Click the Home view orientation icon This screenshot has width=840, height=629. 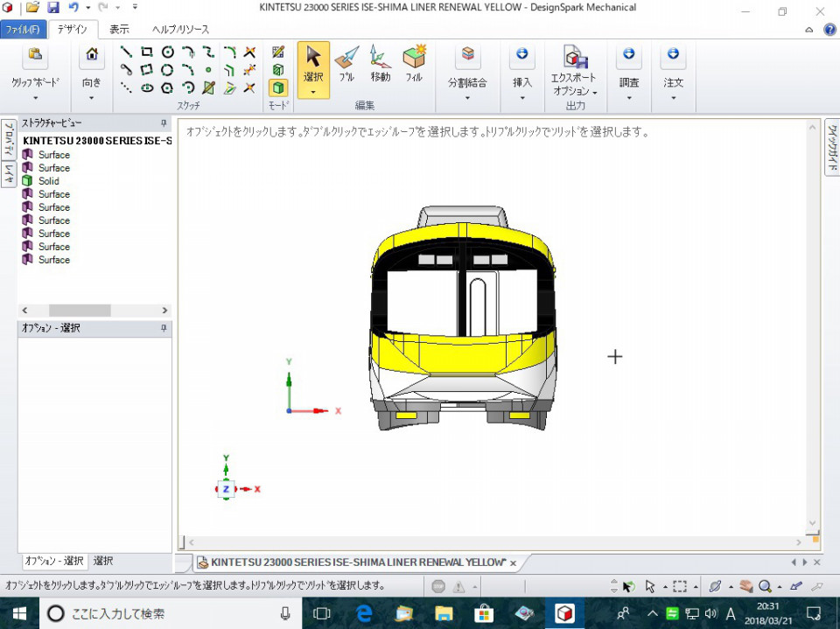click(92, 54)
